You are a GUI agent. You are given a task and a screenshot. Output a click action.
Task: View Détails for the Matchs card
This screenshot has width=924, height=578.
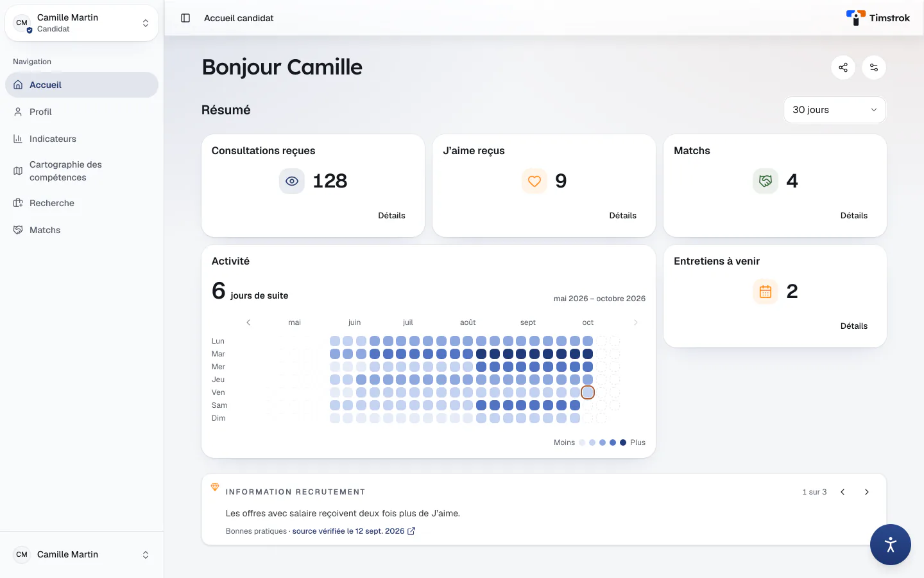click(x=853, y=216)
